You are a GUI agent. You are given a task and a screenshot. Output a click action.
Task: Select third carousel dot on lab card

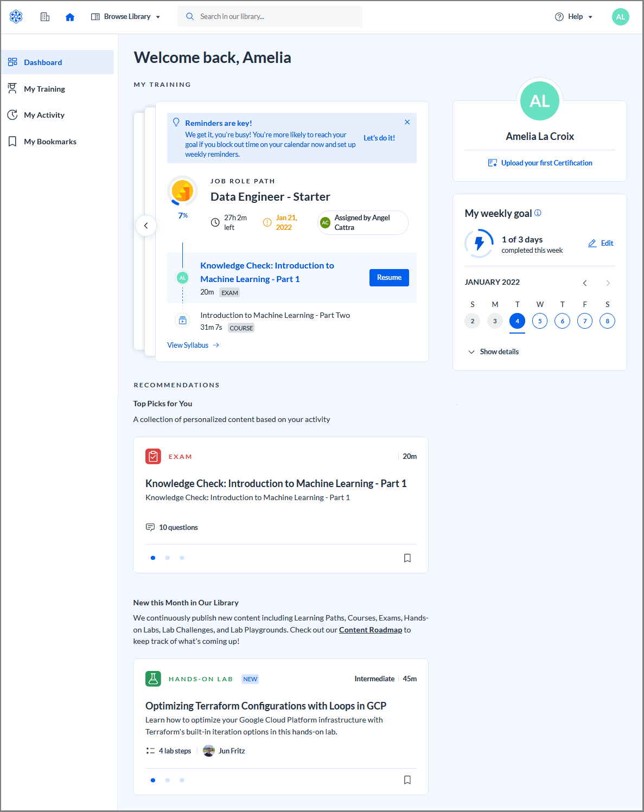tap(182, 780)
